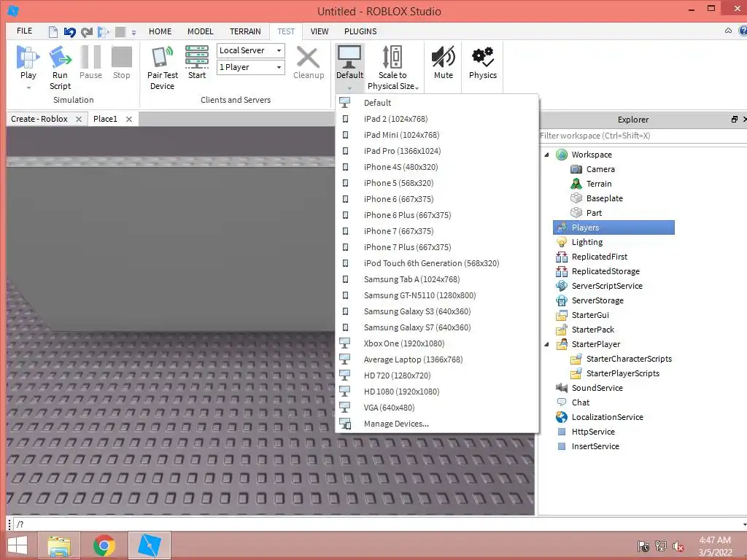The width and height of the screenshot is (747, 560).
Task: Select StarterGui in Explorer
Action: pyautogui.click(x=590, y=315)
